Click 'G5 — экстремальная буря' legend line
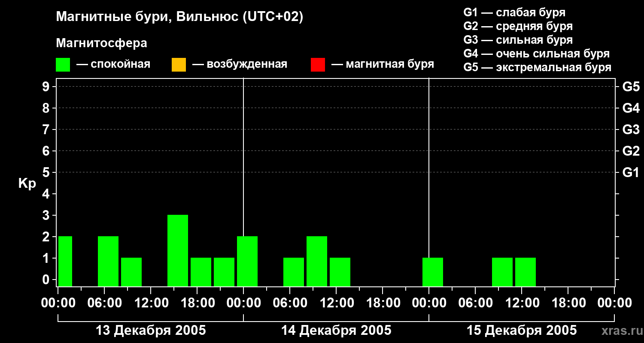 (537, 67)
